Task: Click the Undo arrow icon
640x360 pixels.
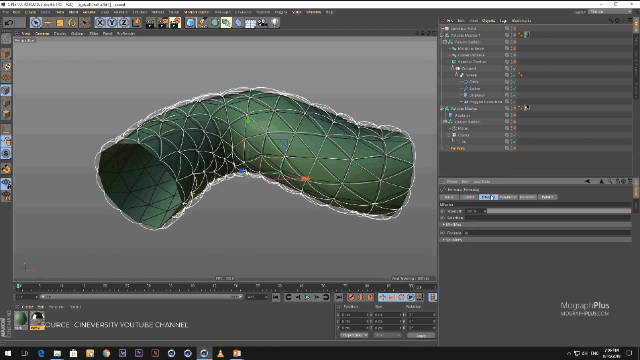Action: pyautogui.click(x=9, y=23)
